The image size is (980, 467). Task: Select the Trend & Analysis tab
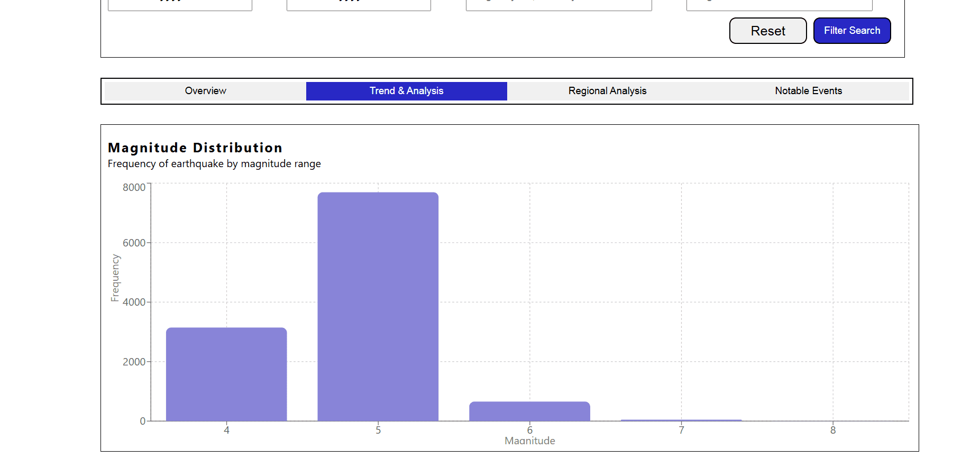(406, 91)
